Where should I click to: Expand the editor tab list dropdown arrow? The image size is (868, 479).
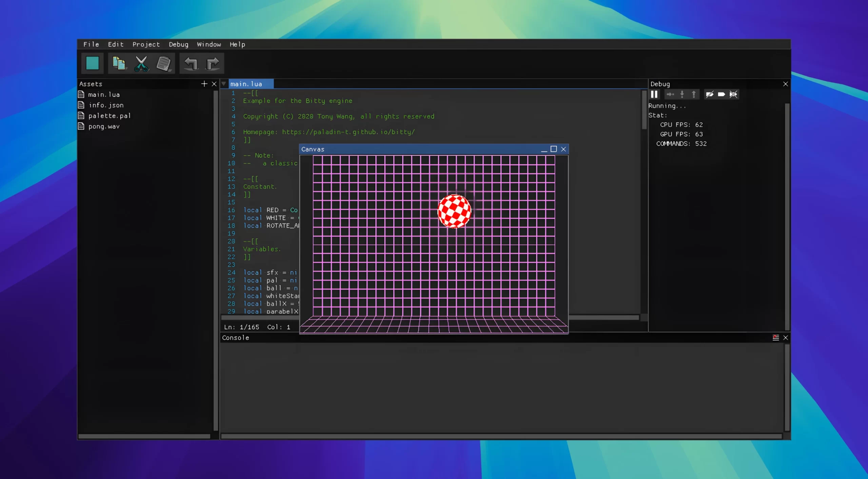(224, 84)
